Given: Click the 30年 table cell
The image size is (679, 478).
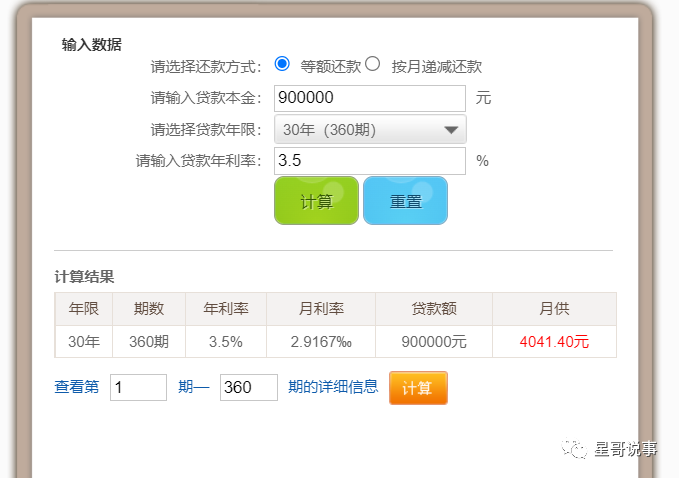Looking at the screenshot, I should 84,342.
